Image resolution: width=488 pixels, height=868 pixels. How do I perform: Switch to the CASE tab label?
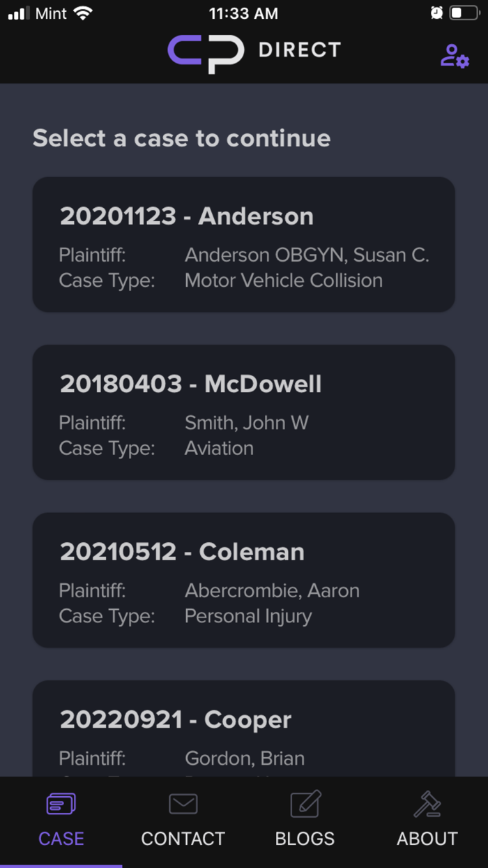(x=61, y=838)
